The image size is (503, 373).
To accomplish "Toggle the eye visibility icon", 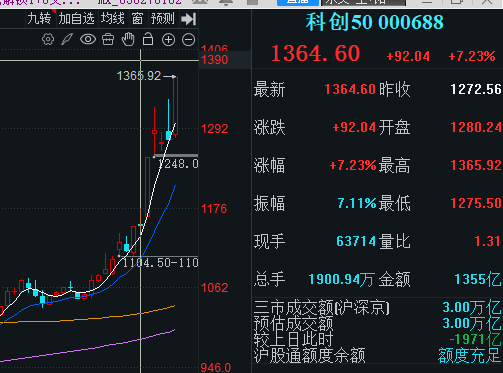I will coord(88,40).
